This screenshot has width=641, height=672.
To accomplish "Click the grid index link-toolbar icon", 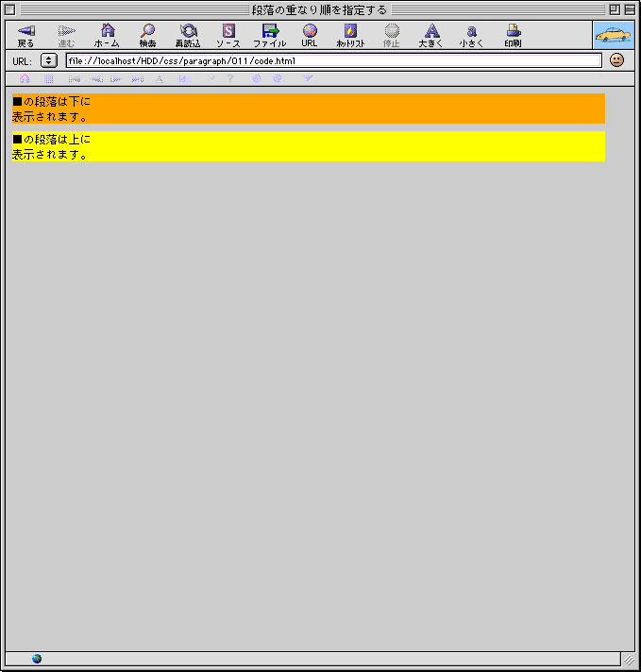I will (x=48, y=79).
